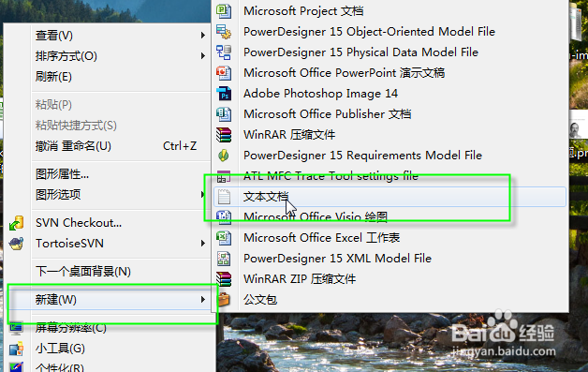Image resolution: width=588 pixels, height=372 pixels.
Task: Click the blank 文本文档 page icon
Action: (224, 197)
